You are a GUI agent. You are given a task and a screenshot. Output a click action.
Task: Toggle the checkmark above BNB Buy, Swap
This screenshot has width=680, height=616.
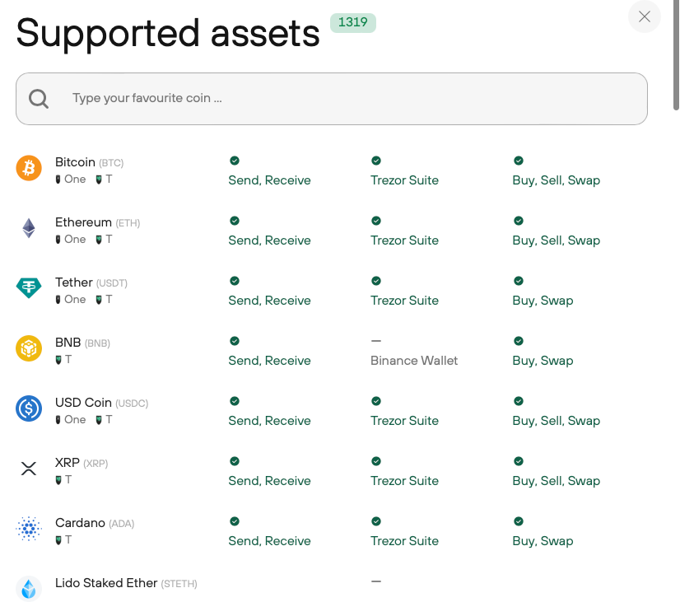[x=518, y=340]
